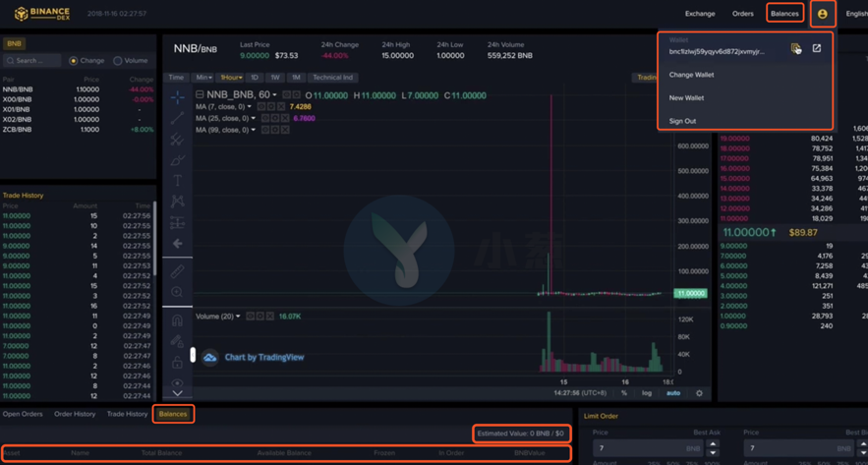Image resolution: width=868 pixels, height=465 pixels.
Task: Open the Technical Ind button
Action: (332, 78)
